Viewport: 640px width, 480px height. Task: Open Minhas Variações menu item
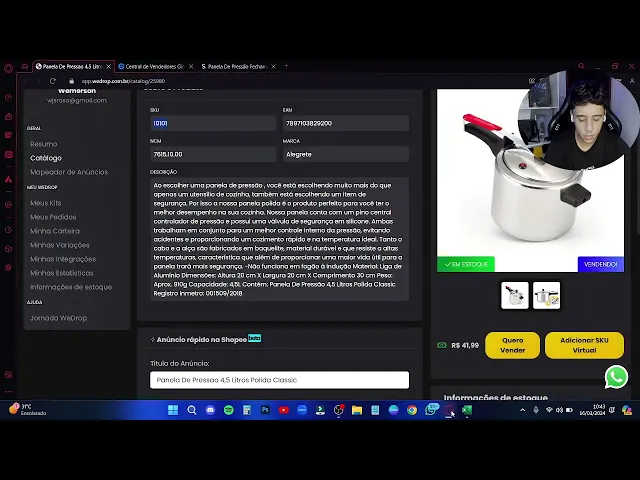click(x=60, y=245)
